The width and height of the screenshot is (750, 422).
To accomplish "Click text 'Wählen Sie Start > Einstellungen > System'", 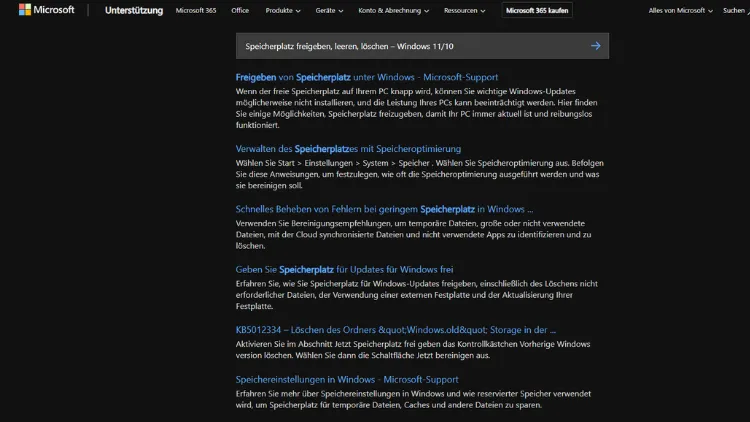I will (x=312, y=163).
